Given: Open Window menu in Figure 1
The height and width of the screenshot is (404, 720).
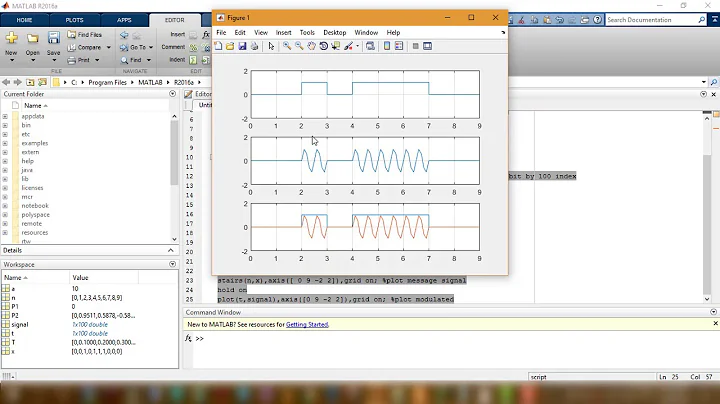Looking at the screenshot, I should point(366,33).
